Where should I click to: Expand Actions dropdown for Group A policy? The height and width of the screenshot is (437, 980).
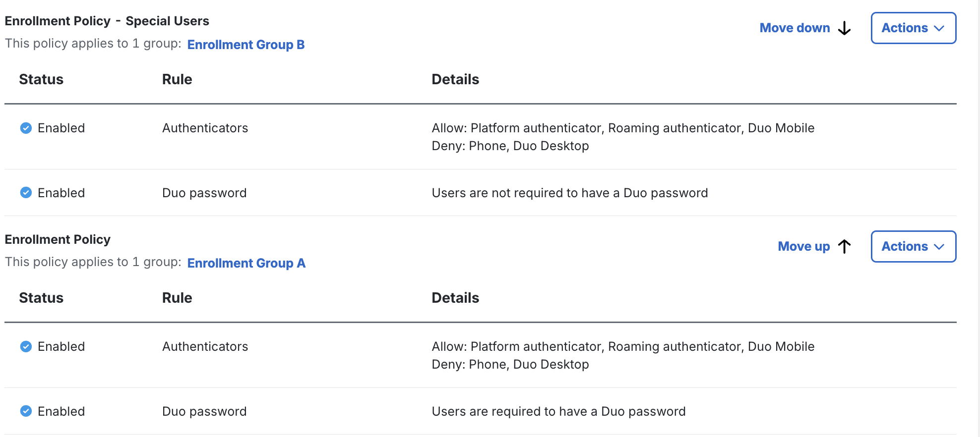pos(913,246)
